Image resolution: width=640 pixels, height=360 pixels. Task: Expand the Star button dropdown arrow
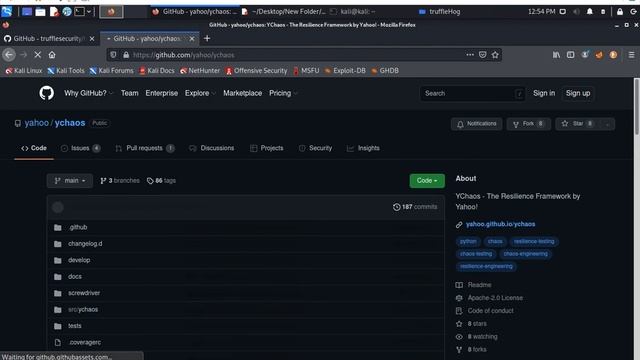pos(607,124)
